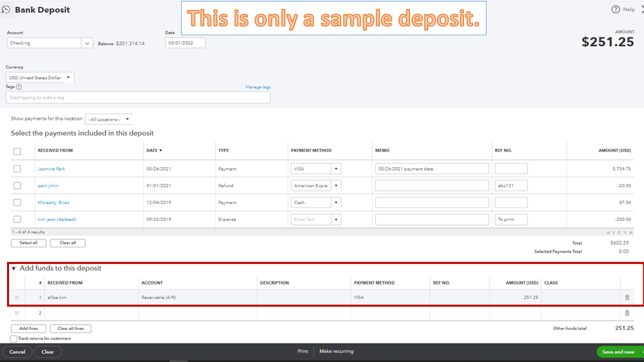Screen dimensions: 644x362
Task: Click the deposit Date field 03/01/2022
Action: 185,43
